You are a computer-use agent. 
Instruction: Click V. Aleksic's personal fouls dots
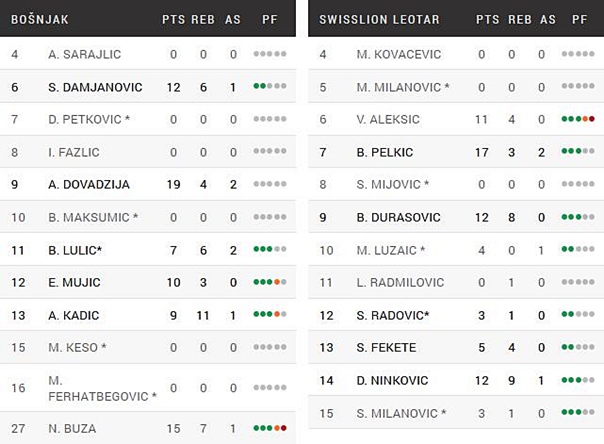[578, 119]
